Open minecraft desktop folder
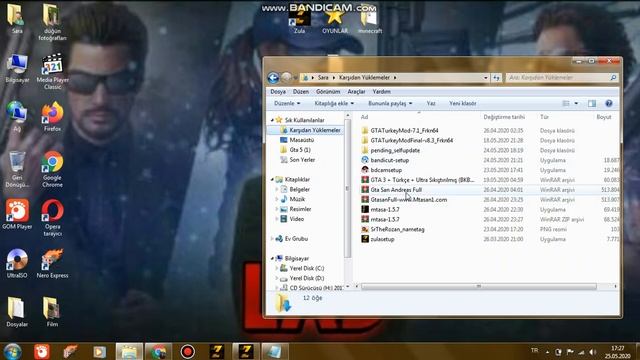Image resolution: width=640 pixels, height=360 pixels. pos(370,22)
